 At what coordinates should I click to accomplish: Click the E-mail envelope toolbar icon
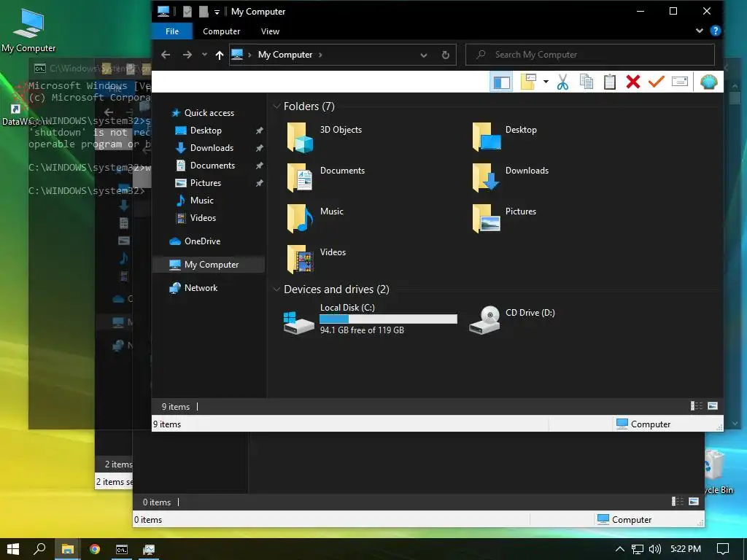point(680,82)
